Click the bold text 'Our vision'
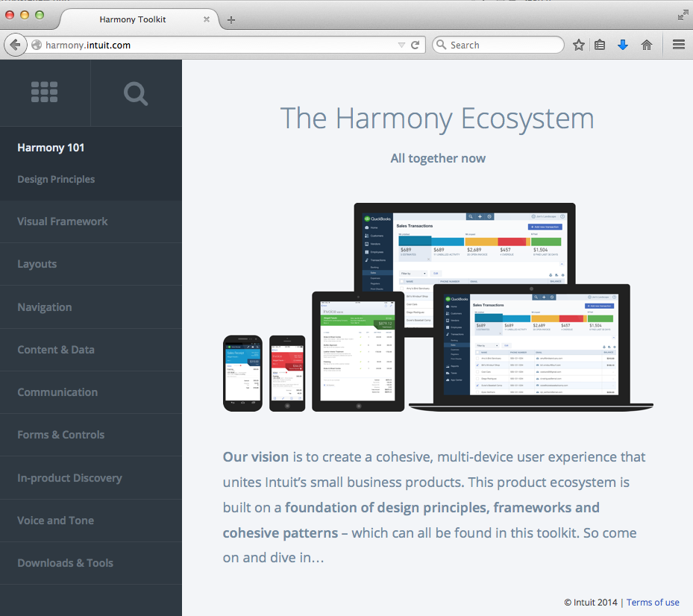This screenshot has height=616, width=693. click(256, 457)
